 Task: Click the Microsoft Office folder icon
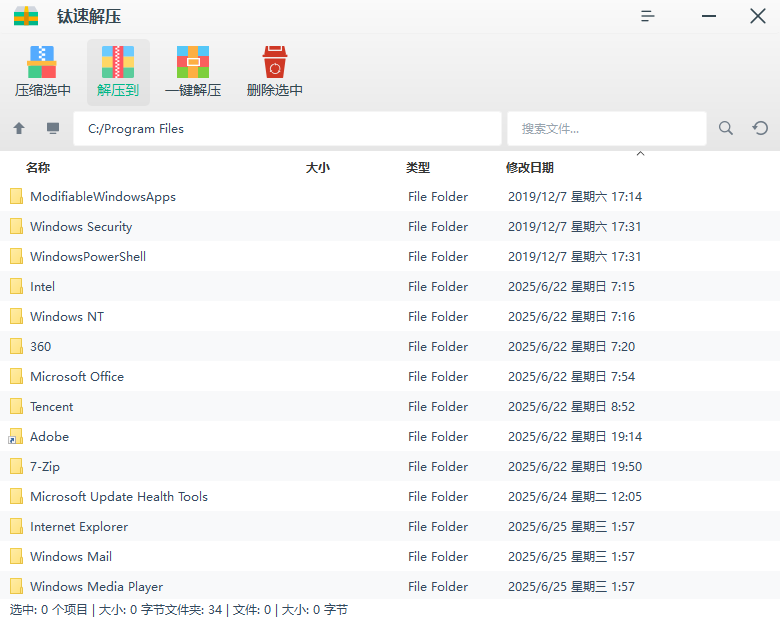[16, 376]
